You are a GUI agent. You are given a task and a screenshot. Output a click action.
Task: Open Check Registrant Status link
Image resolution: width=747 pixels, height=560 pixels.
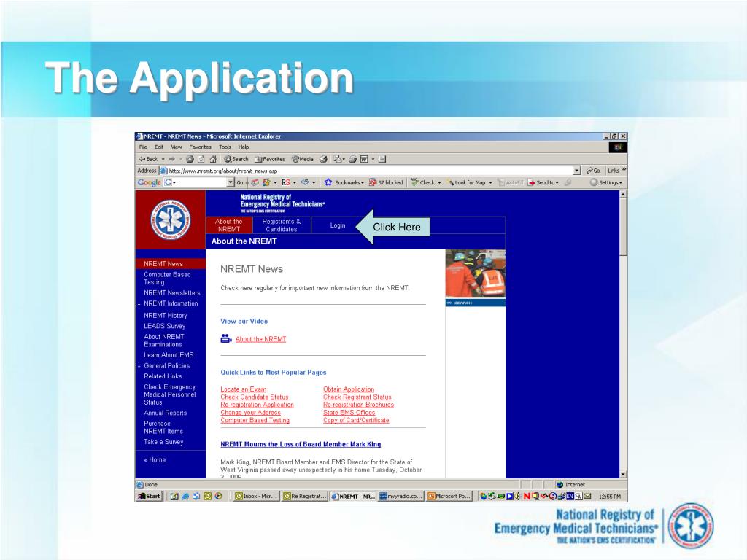[x=357, y=397]
